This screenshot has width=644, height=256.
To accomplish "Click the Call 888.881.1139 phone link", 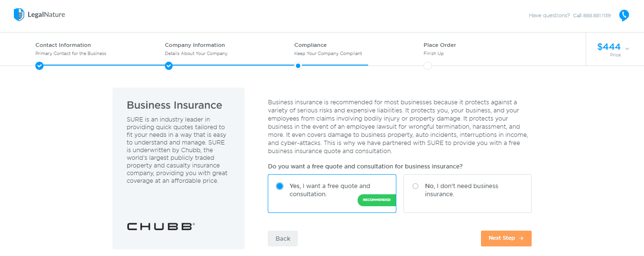I will click(x=591, y=15).
